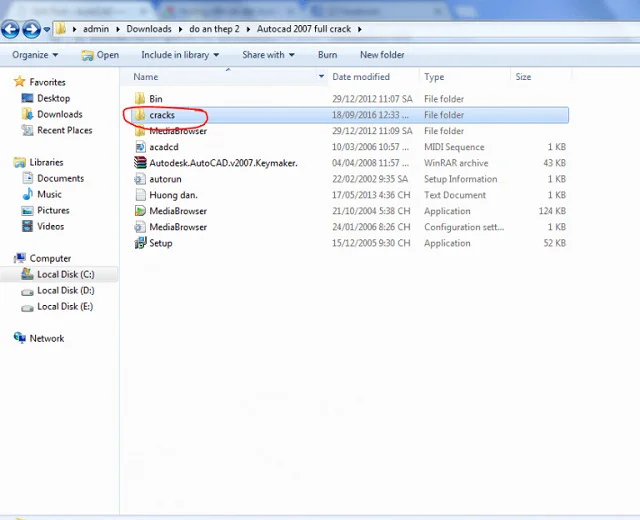Image resolution: width=640 pixels, height=520 pixels.
Task: Open the Music library
Action: coord(49,194)
